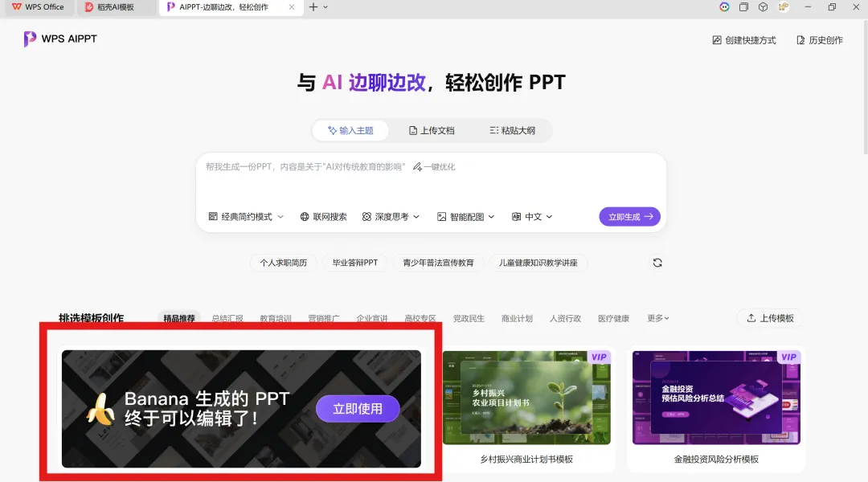Click the Banana 生成的 PPT banner text
This screenshot has width=868, height=482.
207,408
